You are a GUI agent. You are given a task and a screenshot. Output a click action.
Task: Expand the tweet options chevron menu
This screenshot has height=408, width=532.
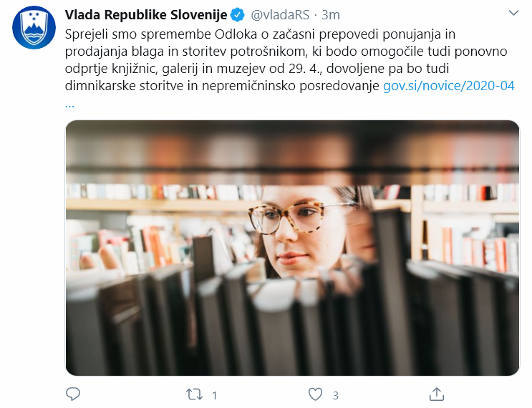(513, 13)
